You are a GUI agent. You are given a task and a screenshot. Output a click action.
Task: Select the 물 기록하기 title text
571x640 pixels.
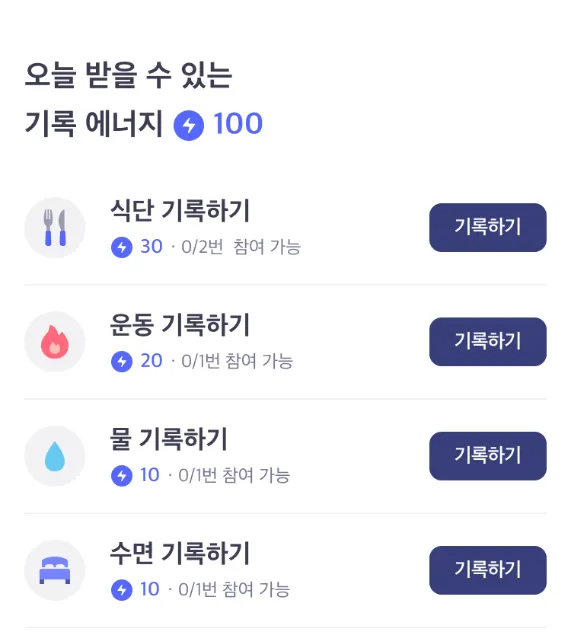tap(169, 439)
